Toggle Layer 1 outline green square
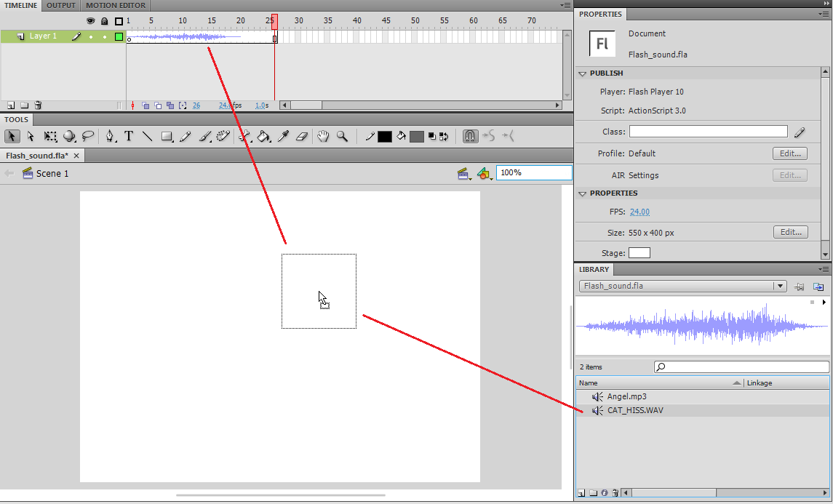 click(x=119, y=36)
